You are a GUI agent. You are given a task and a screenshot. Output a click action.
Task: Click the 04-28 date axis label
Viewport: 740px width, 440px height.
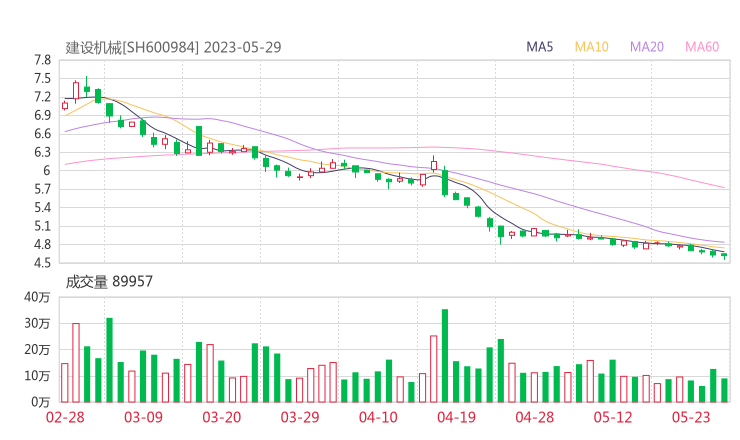(535, 417)
